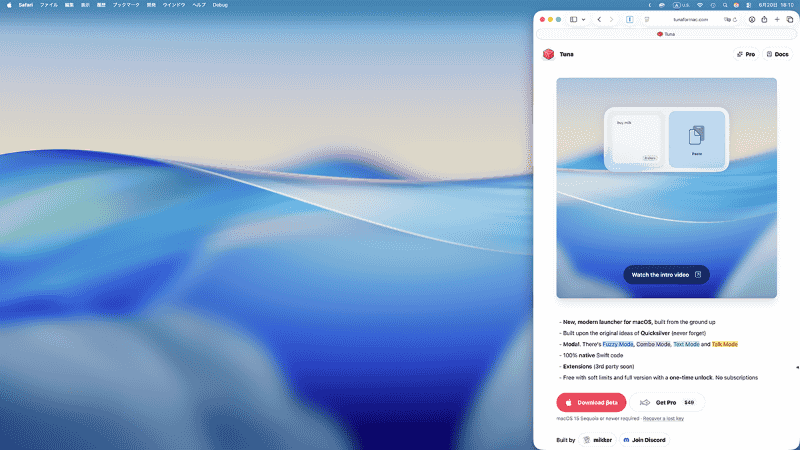Click the clock history icon in menu bar
800x450 pixels.
(713, 5)
